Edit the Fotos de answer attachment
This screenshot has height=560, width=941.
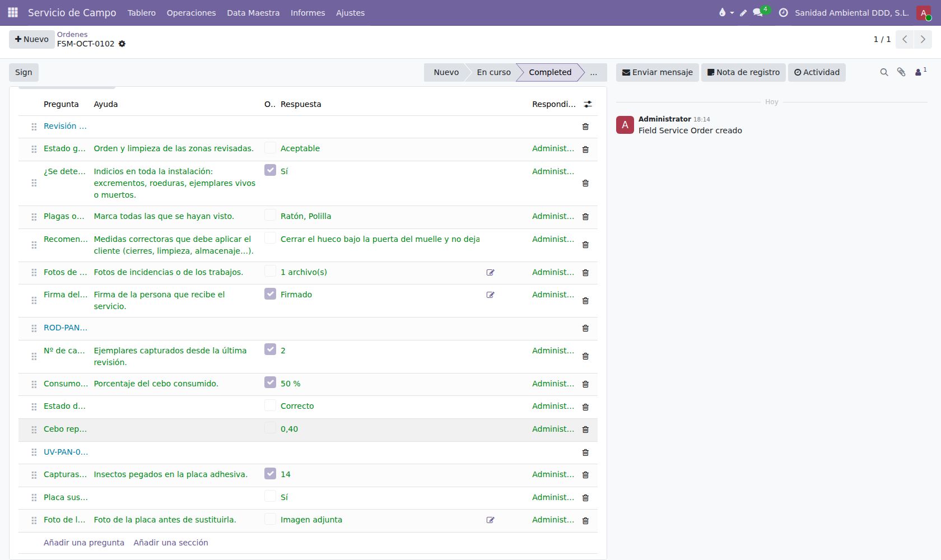tap(490, 273)
